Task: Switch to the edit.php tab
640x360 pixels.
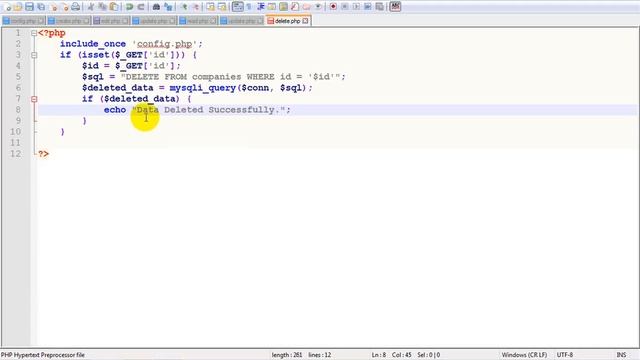Action: 111,21
